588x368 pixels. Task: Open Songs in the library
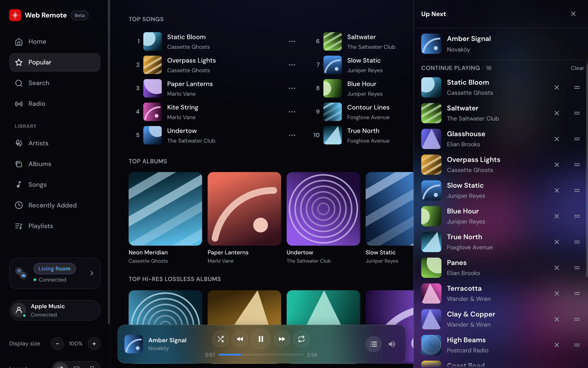click(55, 184)
